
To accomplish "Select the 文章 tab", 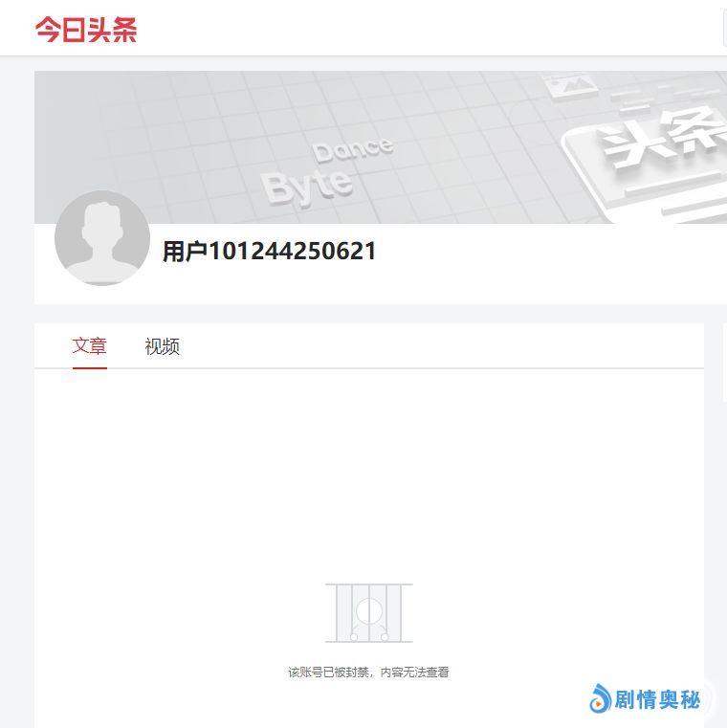I will (90, 346).
